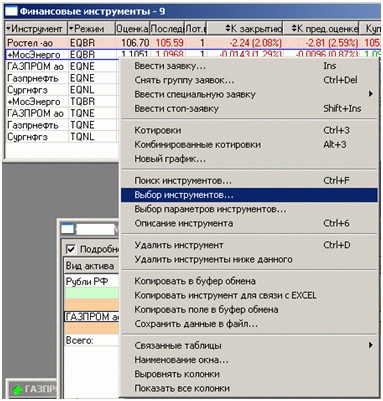Select the +МосЭнерго TQBR row

62,101
